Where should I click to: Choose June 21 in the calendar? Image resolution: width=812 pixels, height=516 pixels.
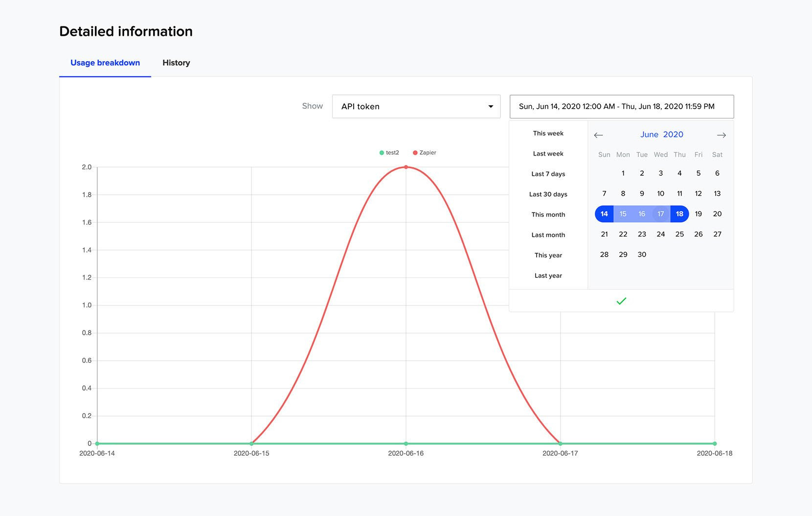coord(604,234)
